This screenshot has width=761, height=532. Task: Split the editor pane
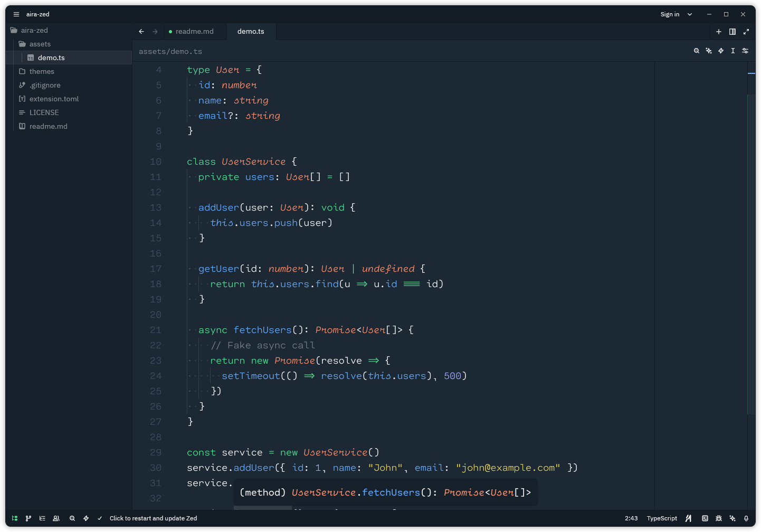733,32
